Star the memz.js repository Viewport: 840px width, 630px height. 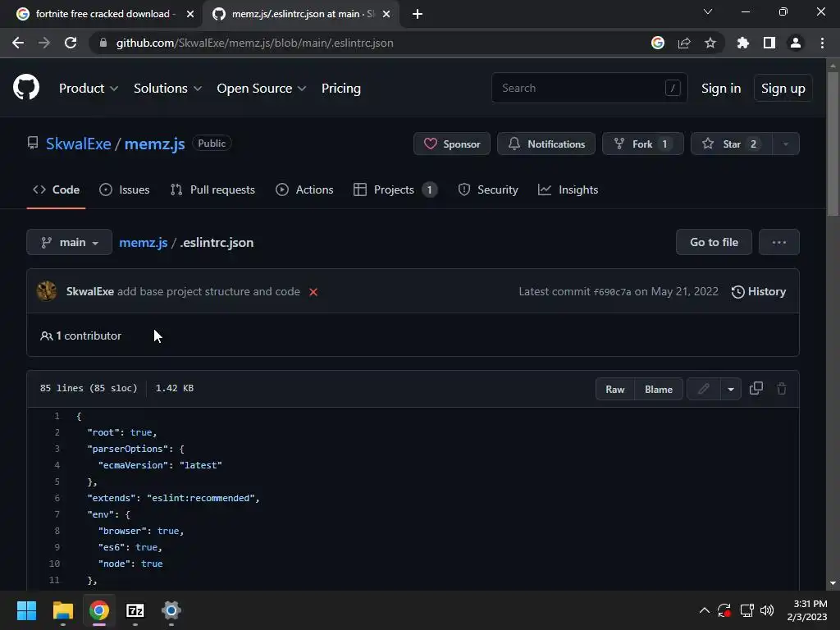click(x=732, y=144)
